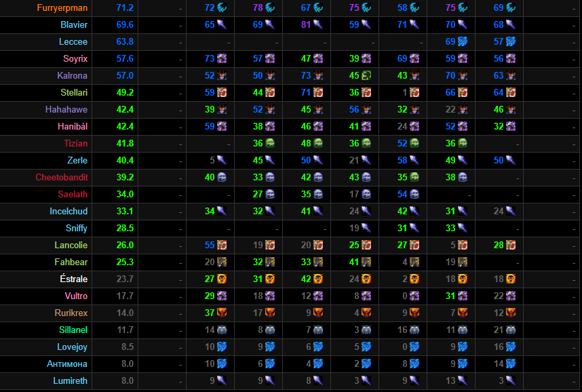Click the Stellari player name

coord(74,92)
